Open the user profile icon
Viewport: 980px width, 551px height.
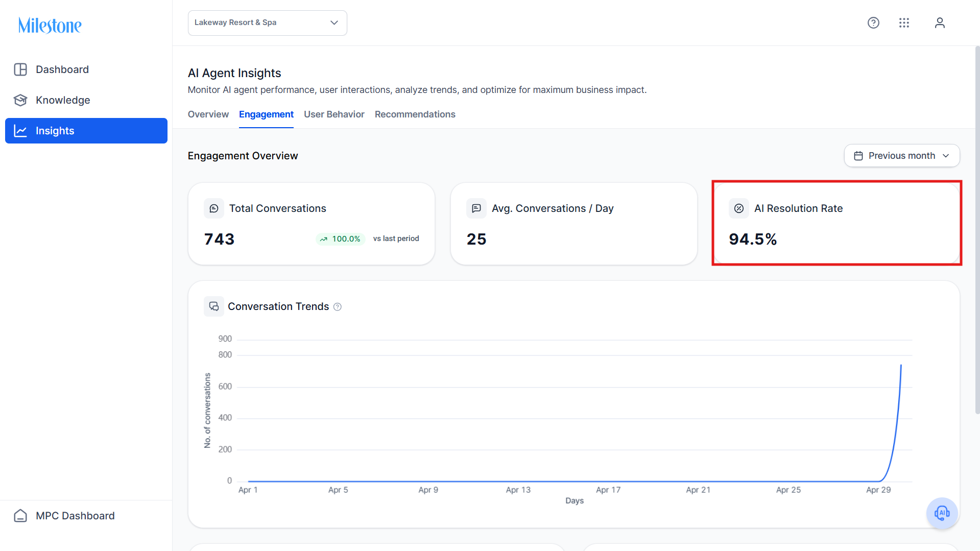pyautogui.click(x=940, y=23)
